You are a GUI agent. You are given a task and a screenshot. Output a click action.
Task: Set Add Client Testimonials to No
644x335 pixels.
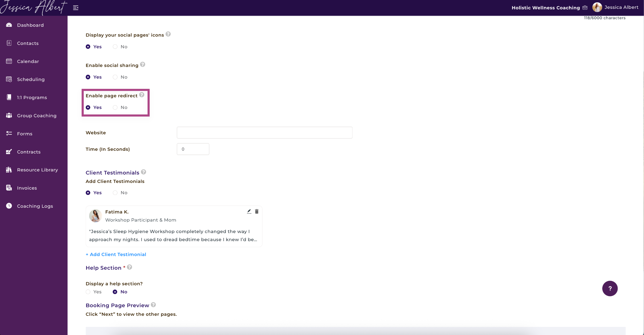(x=115, y=193)
